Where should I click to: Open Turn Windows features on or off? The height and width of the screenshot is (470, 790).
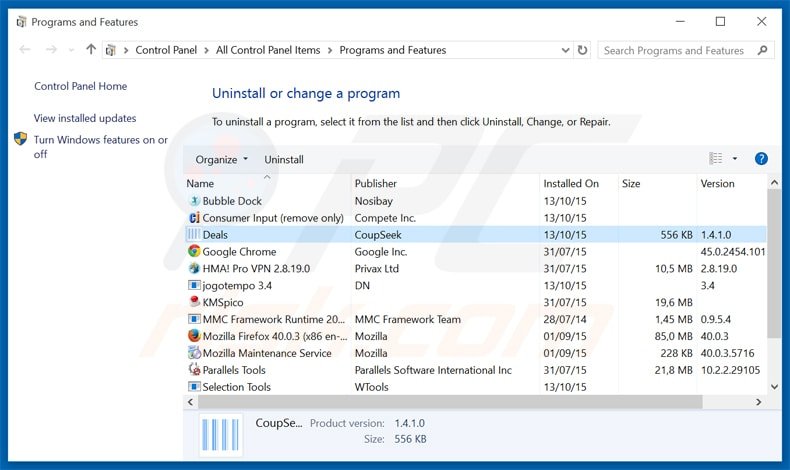[100, 147]
